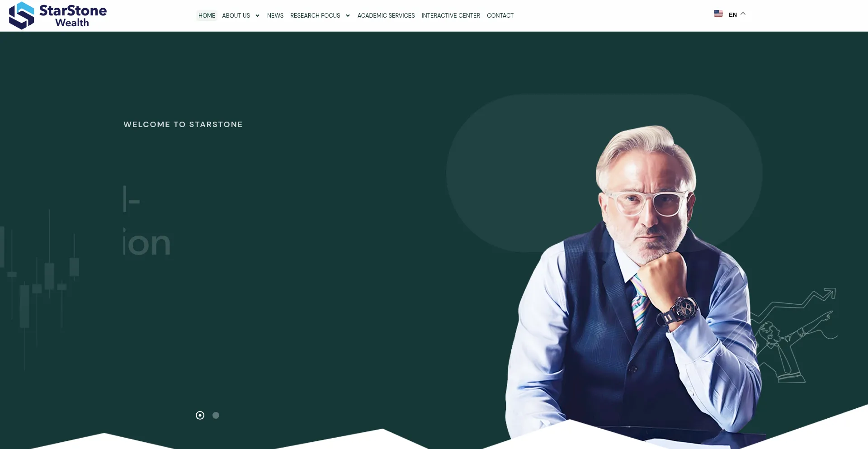Select the first carousel slide dot

tap(200, 415)
